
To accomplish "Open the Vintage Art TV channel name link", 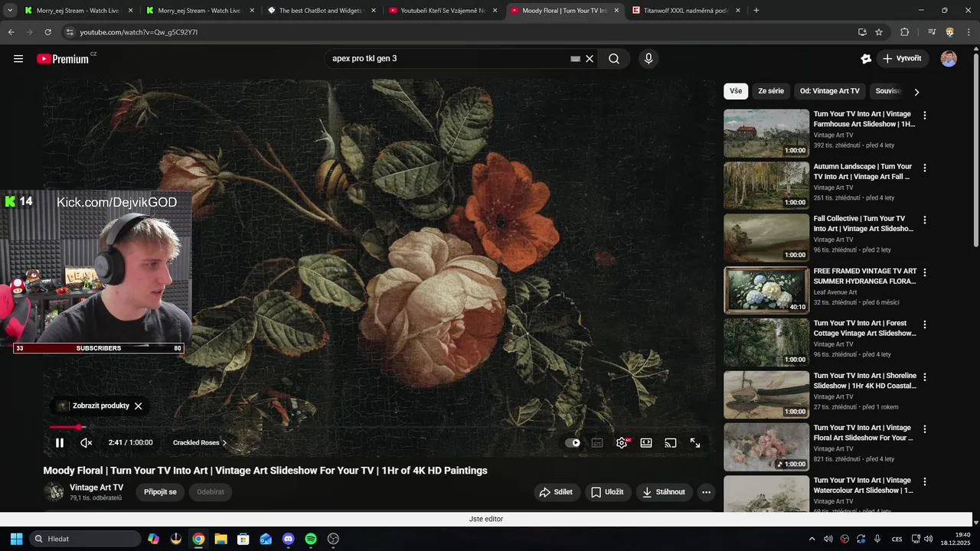I will [96, 487].
